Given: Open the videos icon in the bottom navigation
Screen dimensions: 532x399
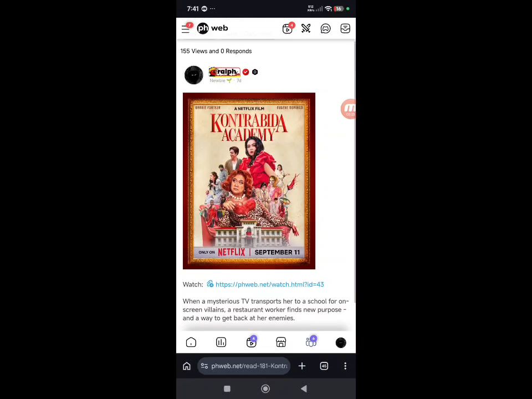Looking at the screenshot, I should 252,342.
